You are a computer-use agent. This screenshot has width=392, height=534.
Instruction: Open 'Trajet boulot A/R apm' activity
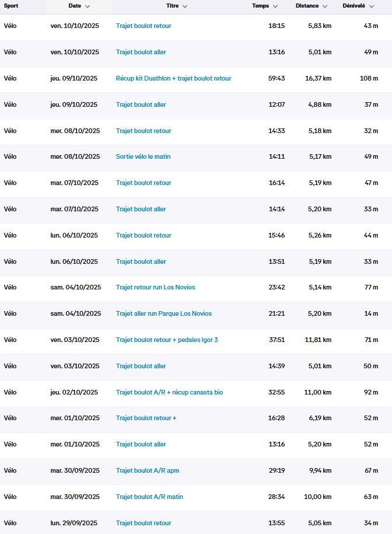tap(147, 470)
